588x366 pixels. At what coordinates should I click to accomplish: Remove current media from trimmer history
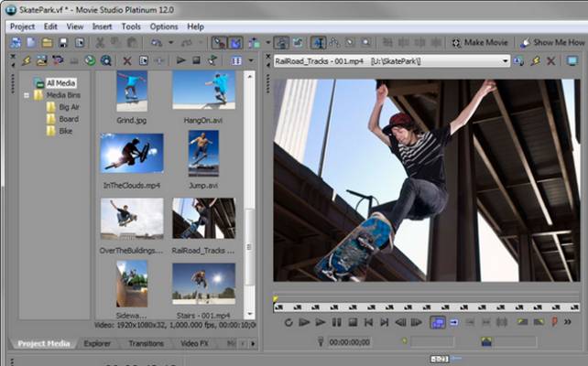[x=550, y=60]
